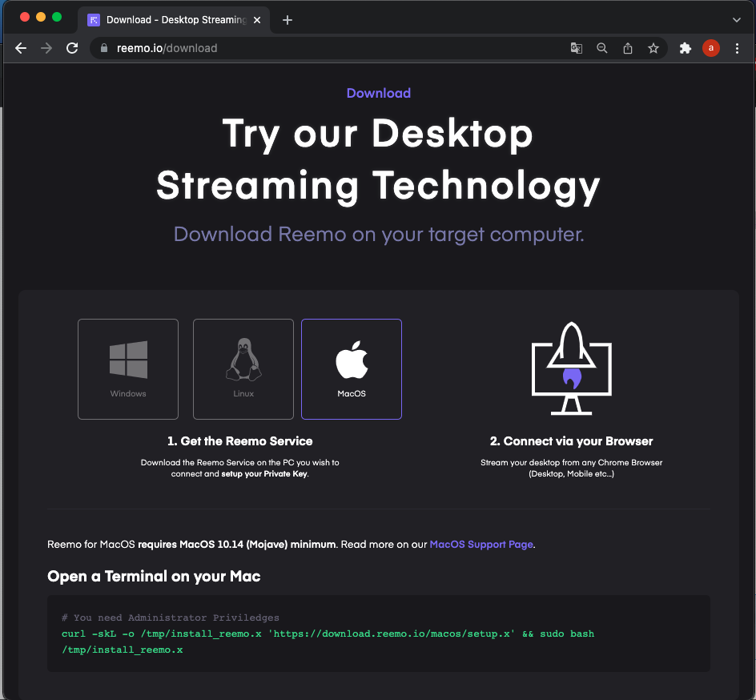Open Chrome three-dot menu
756x700 pixels.
point(737,48)
